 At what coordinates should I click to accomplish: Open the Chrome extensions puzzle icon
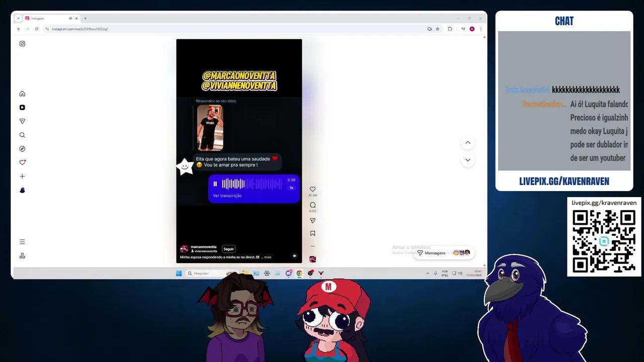450,29
